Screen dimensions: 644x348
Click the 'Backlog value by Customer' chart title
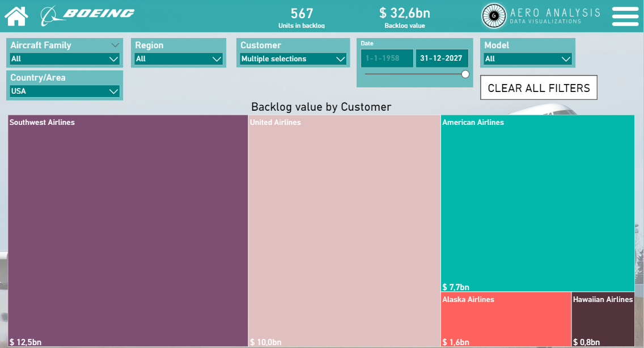pyautogui.click(x=321, y=107)
